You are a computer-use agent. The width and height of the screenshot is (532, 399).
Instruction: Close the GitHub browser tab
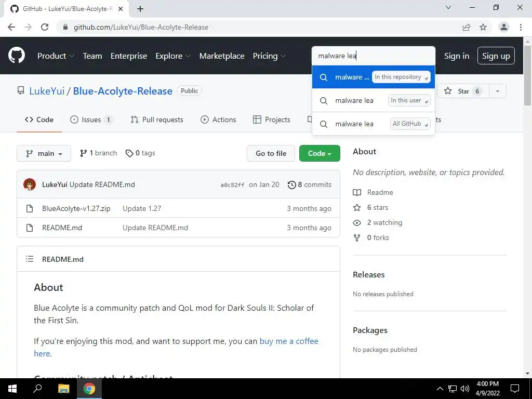coord(121,9)
